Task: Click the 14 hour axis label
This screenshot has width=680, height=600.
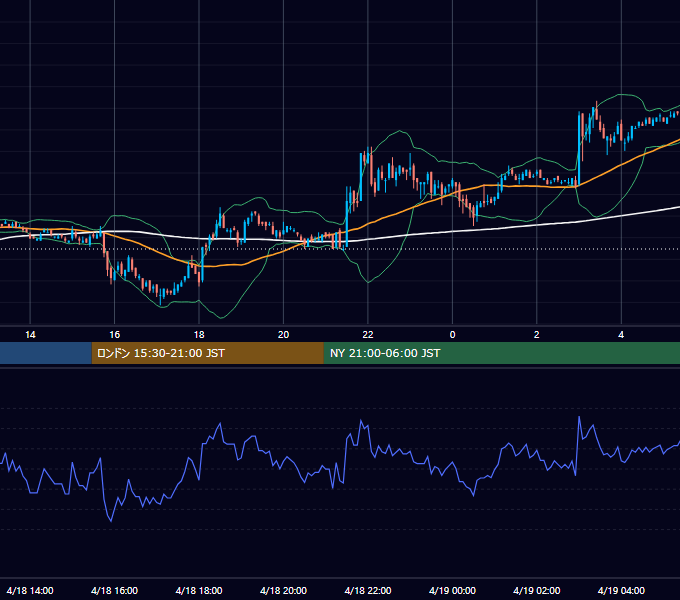Action: point(30,335)
